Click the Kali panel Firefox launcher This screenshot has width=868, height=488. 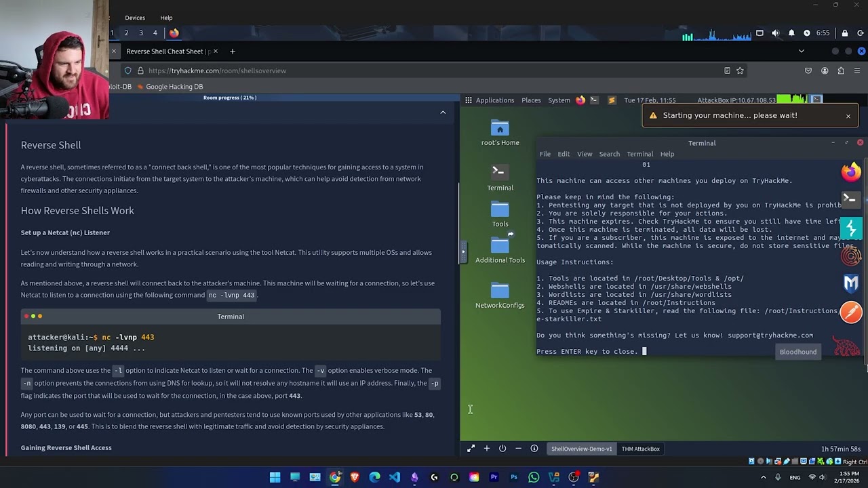click(174, 33)
